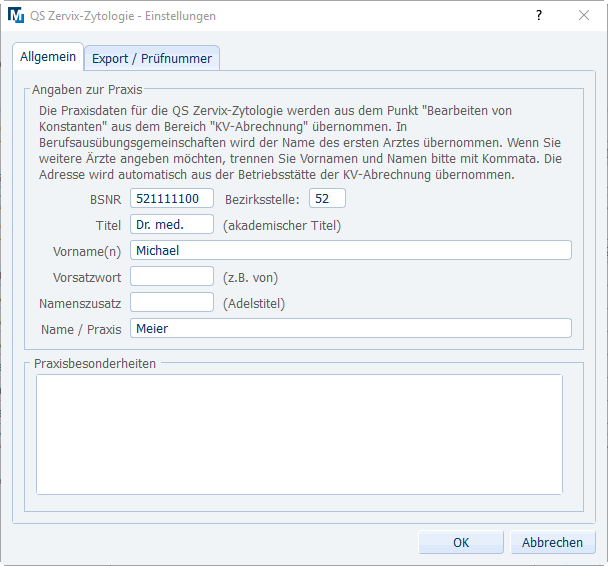Click the "(akademischer Titel)" hint label
This screenshot has width=608, height=566.
[282, 226]
